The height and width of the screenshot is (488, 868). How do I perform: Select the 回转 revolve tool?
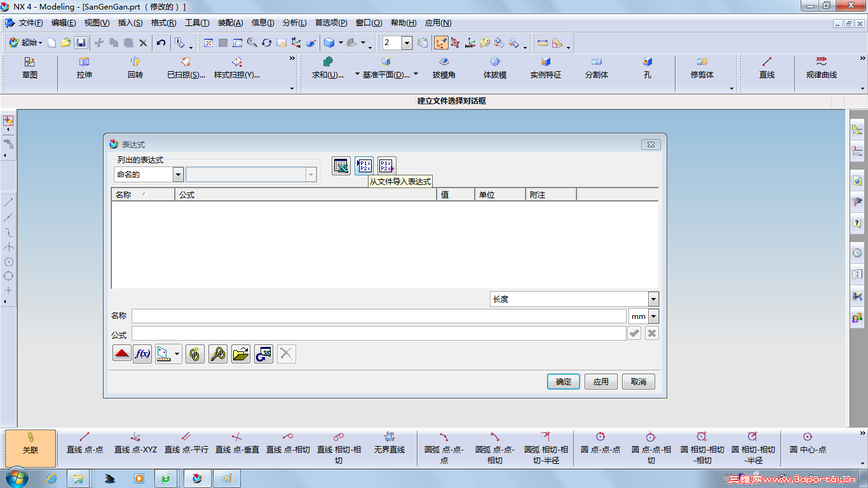135,68
